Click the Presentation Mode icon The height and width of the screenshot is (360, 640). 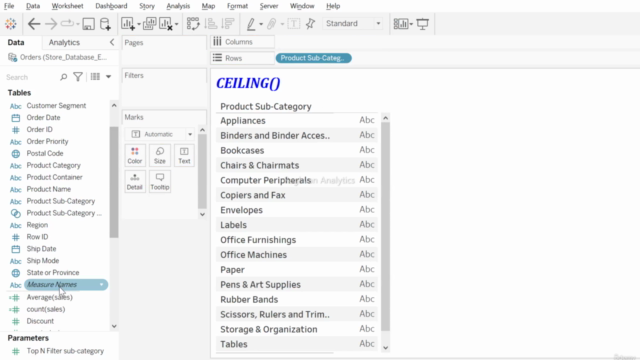[x=422, y=24]
